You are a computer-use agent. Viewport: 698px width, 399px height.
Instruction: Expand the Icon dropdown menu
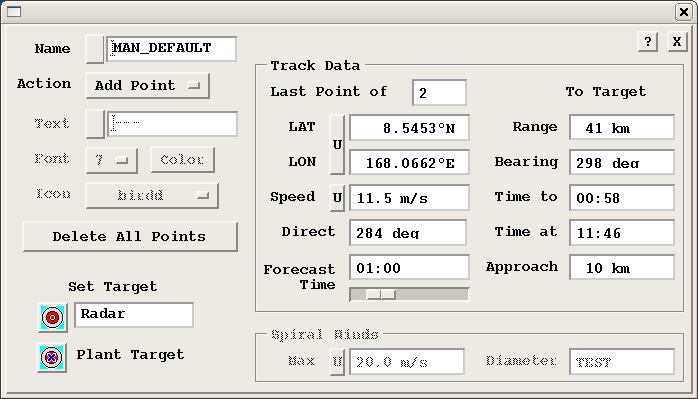pyautogui.click(x=152, y=195)
